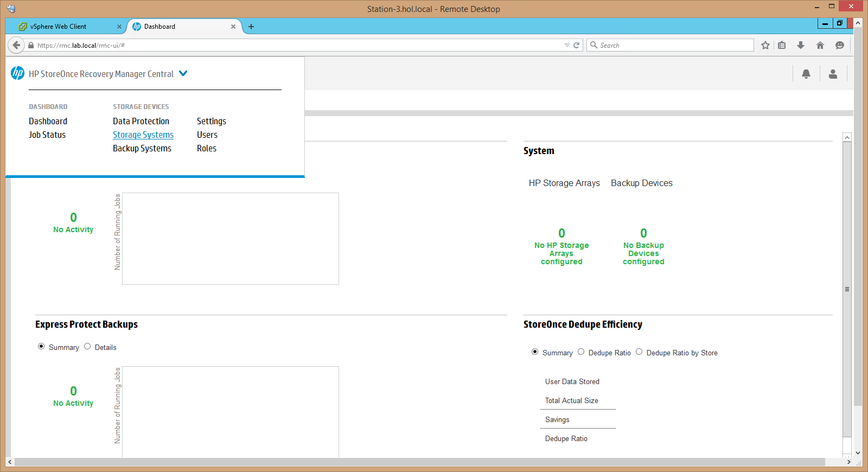This screenshot has width=868, height=472.
Task: Go to the browser home page icon
Action: tap(820, 45)
